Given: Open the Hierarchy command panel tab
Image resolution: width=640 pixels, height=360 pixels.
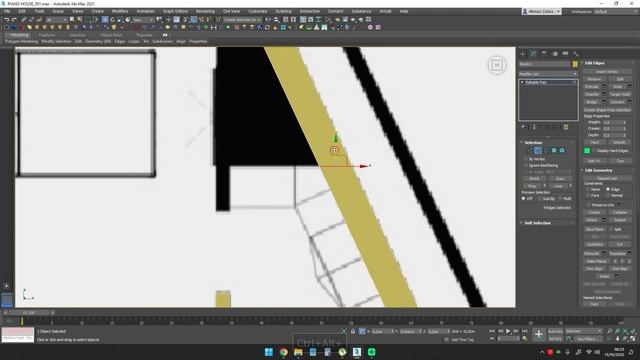Looking at the screenshot, I should point(544,54).
